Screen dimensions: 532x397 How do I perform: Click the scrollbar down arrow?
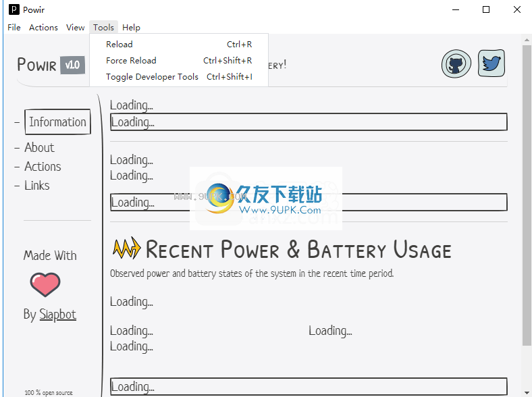click(527, 392)
